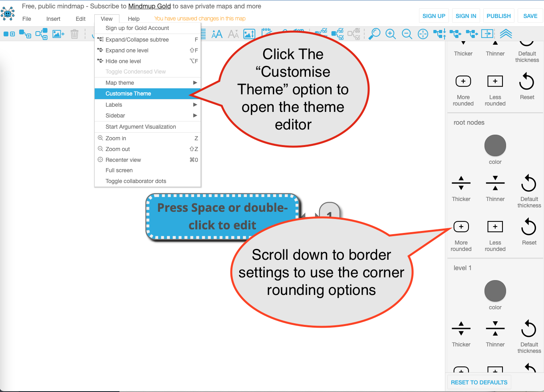The height and width of the screenshot is (392, 544).
Task: Click the SAVE button
Action: pyautogui.click(x=530, y=16)
